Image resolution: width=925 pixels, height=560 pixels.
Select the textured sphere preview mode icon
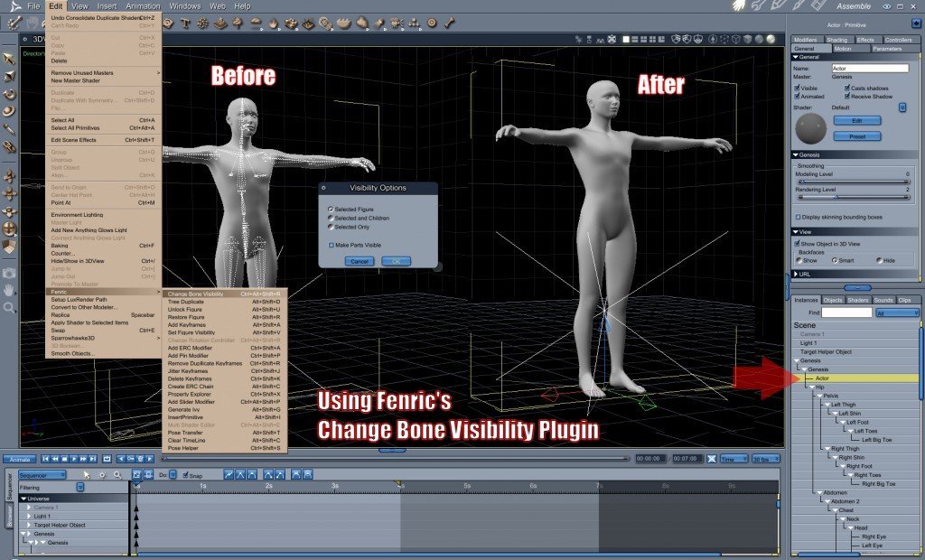771,39
